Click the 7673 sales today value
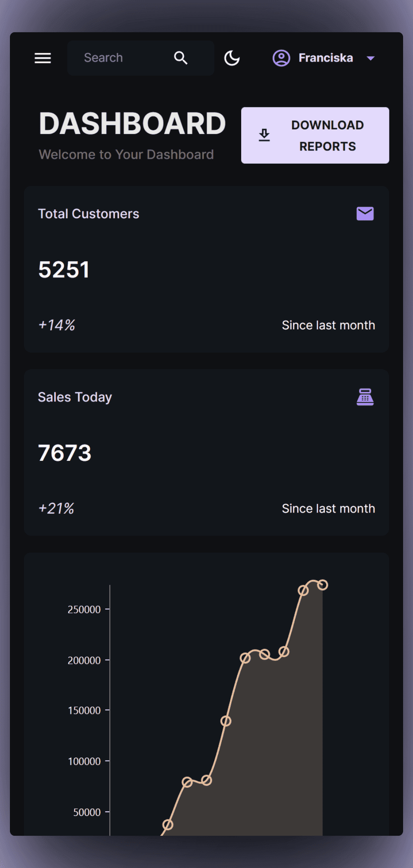The width and height of the screenshot is (413, 868). [x=65, y=453]
